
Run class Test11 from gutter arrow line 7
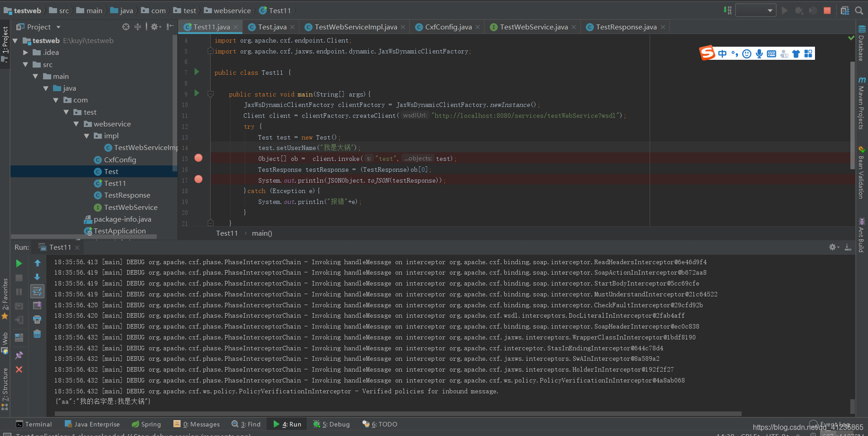tap(197, 72)
